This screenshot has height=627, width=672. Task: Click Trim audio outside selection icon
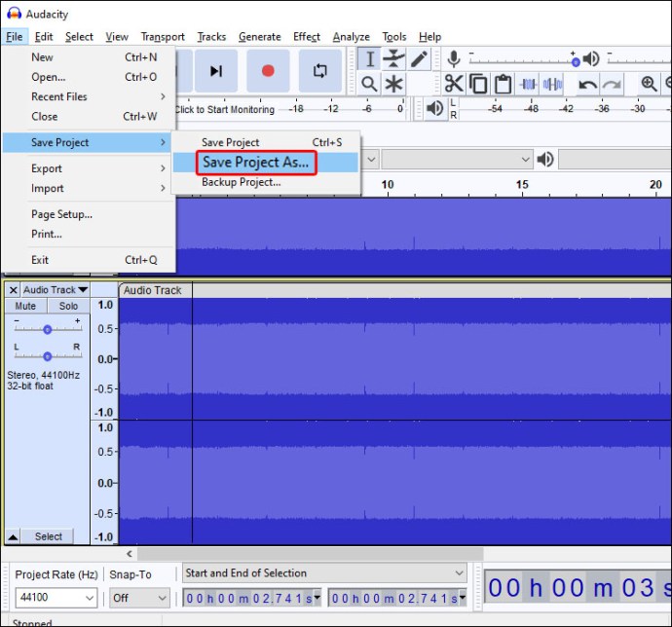(x=528, y=84)
